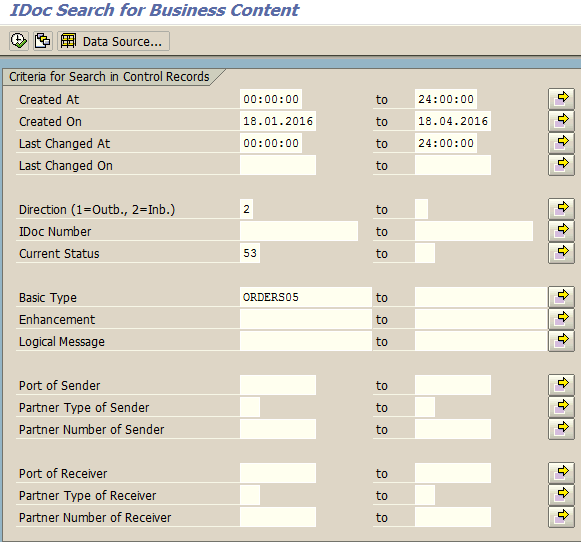Open multiple selection for Current Status

pyautogui.click(x=561, y=253)
